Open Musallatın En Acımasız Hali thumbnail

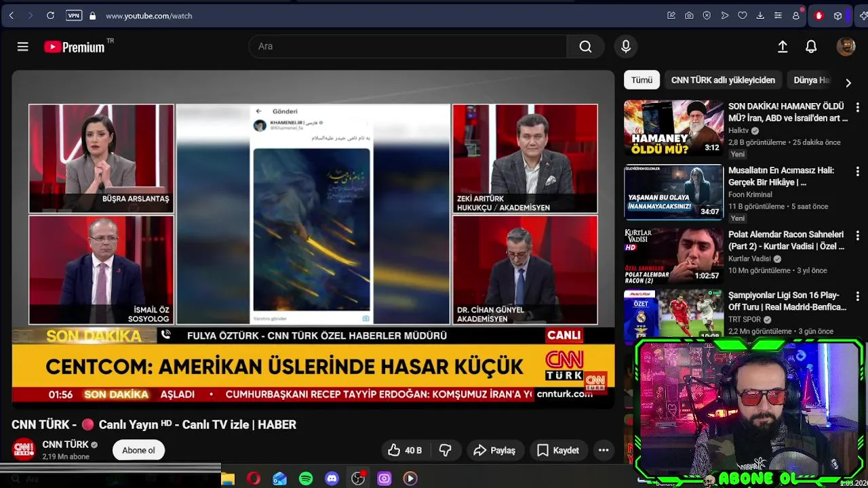(x=673, y=192)
